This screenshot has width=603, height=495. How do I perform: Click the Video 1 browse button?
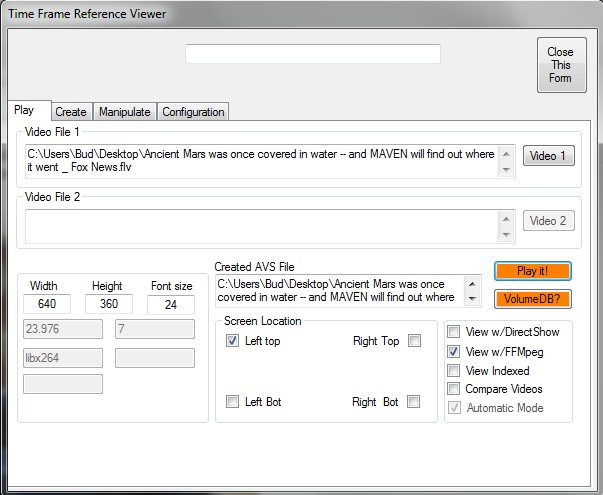point(548,156)
